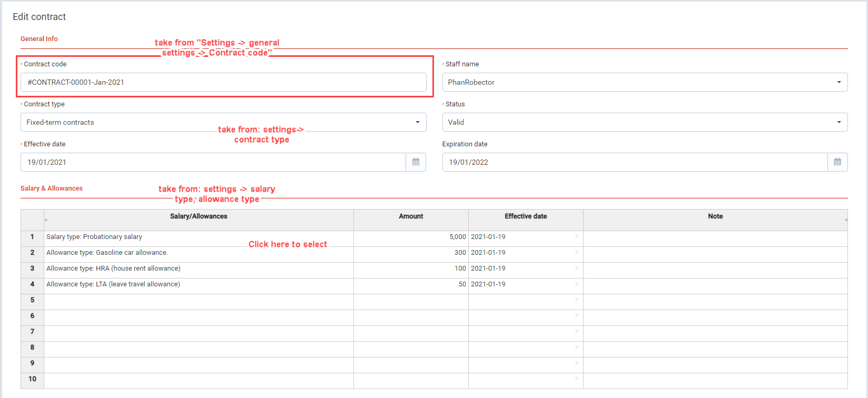The image size is (868, 398).
Task: Open the Effective date calendar picker icon
Action: pyautogui.click(x=416, y=162)
